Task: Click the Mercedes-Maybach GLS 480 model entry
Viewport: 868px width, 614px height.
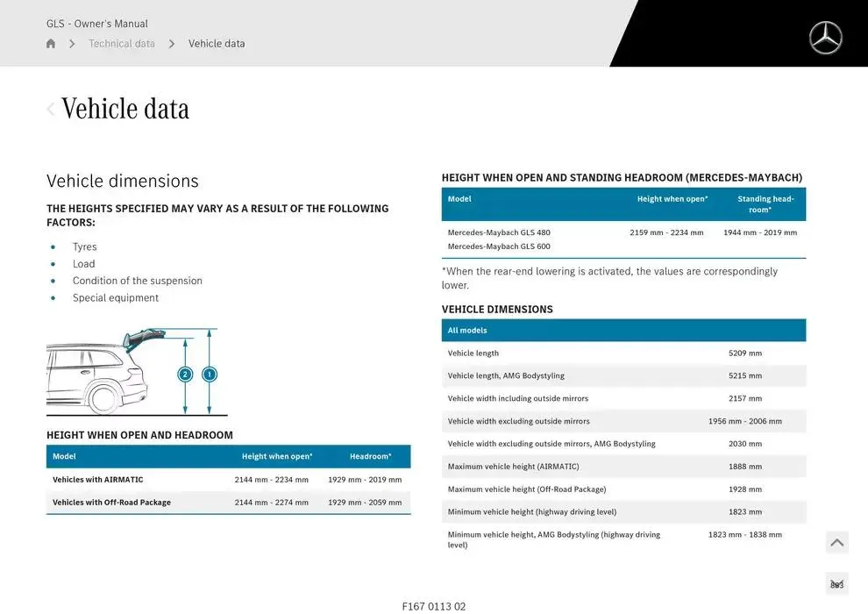Action: (x=499, y=232)
